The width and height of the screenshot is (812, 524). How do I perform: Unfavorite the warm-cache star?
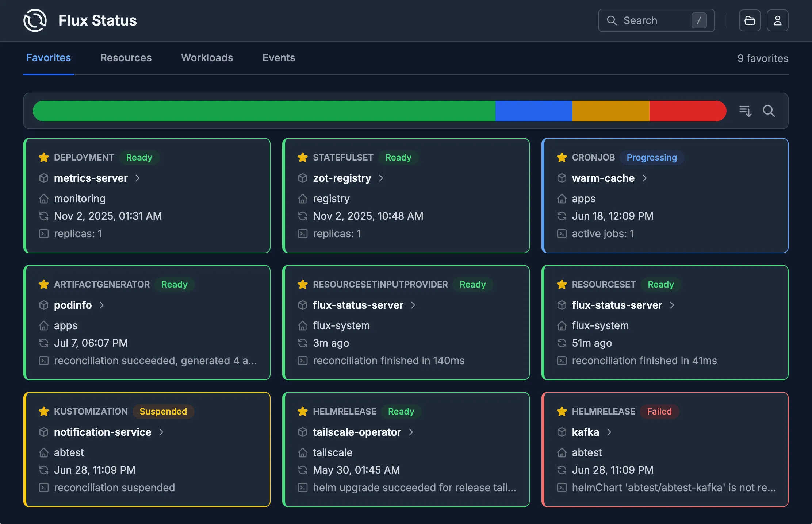[562, 157]
